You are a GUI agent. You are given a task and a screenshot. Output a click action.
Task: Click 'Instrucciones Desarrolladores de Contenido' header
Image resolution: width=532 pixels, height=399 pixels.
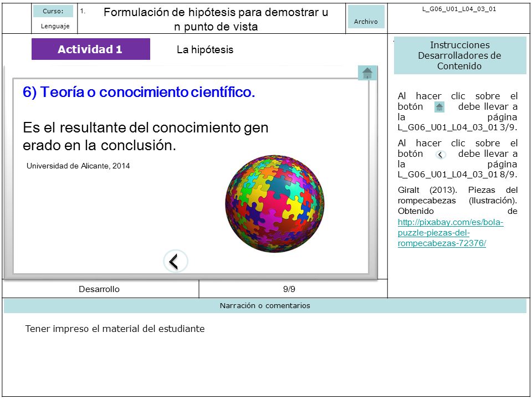click(460, 55)
